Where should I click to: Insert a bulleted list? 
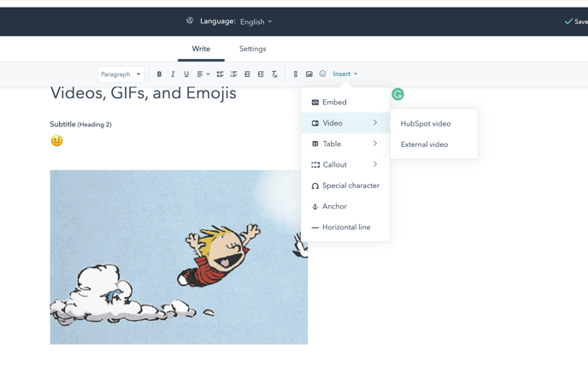point(220,74)
